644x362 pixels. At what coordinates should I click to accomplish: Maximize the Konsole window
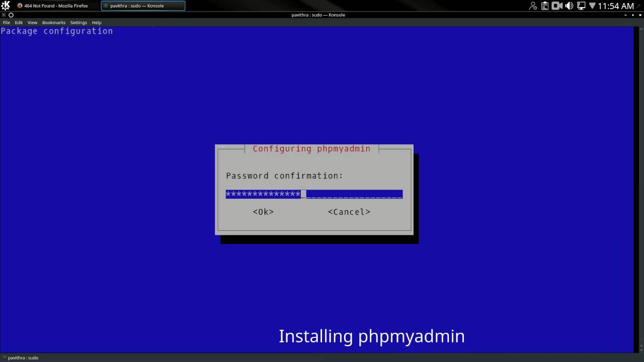633,15
